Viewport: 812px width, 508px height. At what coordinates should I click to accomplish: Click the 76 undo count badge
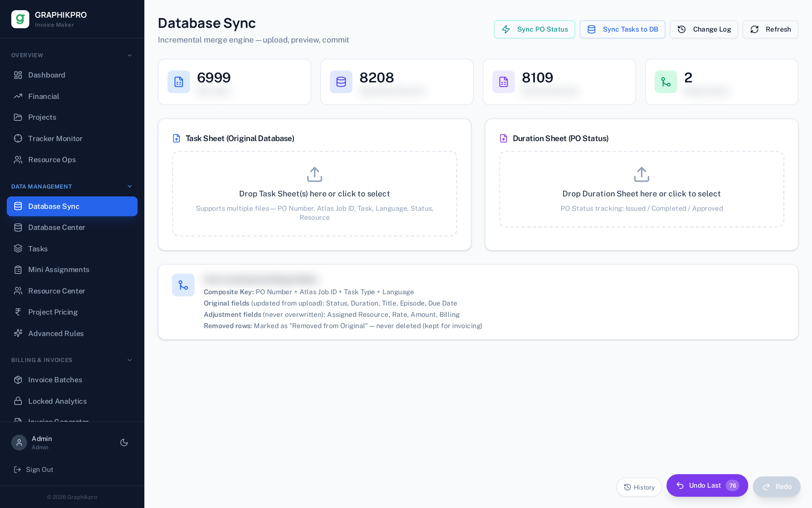coord(732,485)
